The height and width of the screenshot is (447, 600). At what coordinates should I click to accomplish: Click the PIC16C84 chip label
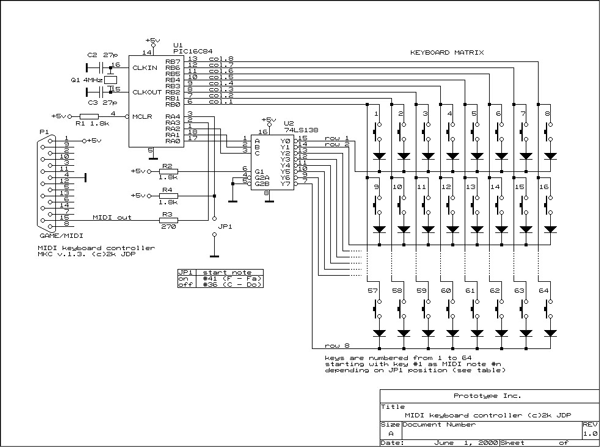coord(192,51)
